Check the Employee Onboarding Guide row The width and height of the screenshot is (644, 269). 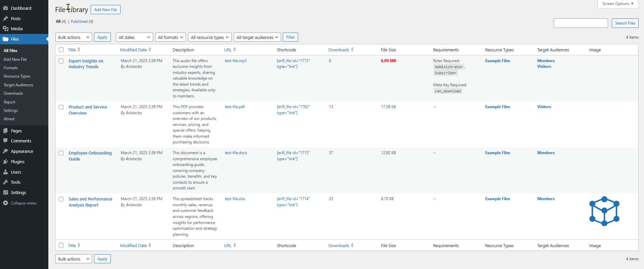click(61, 153)
